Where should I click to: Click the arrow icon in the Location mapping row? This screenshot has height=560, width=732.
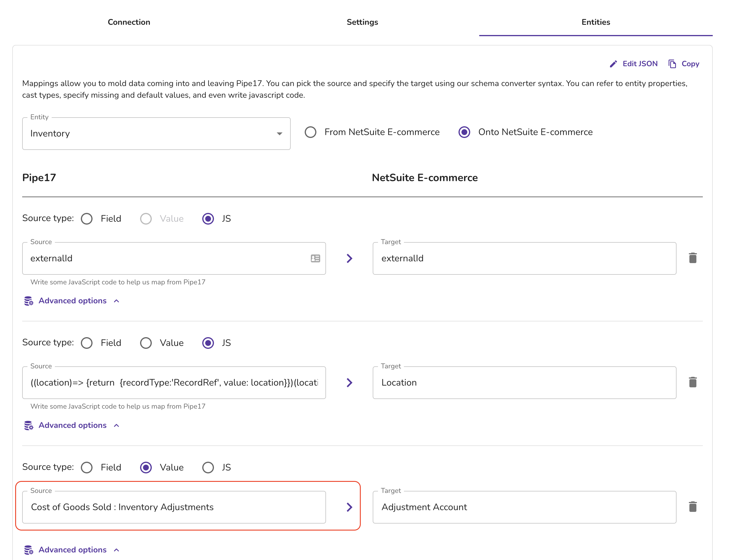point(349,383)
